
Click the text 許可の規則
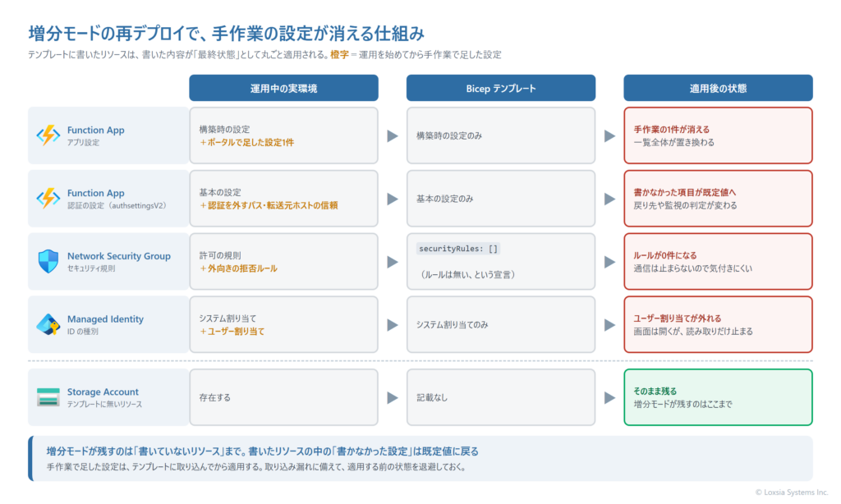coord(220,255)
